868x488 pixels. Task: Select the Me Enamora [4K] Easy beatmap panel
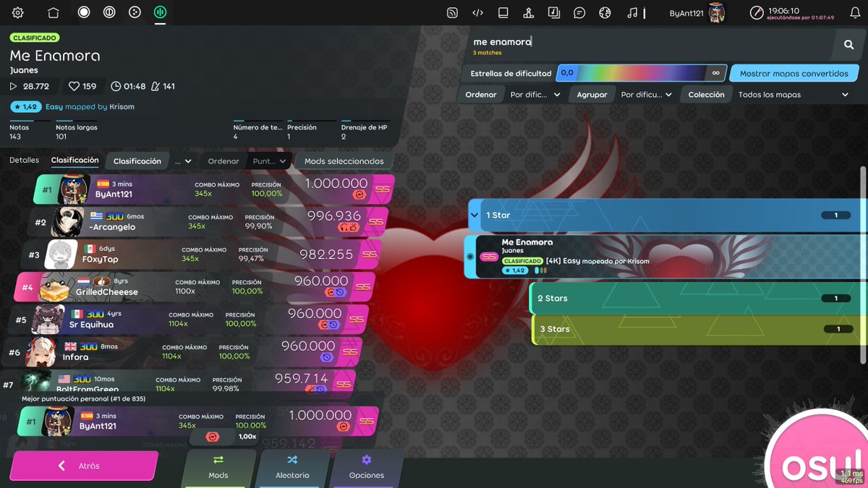click(x=665, y=257)
